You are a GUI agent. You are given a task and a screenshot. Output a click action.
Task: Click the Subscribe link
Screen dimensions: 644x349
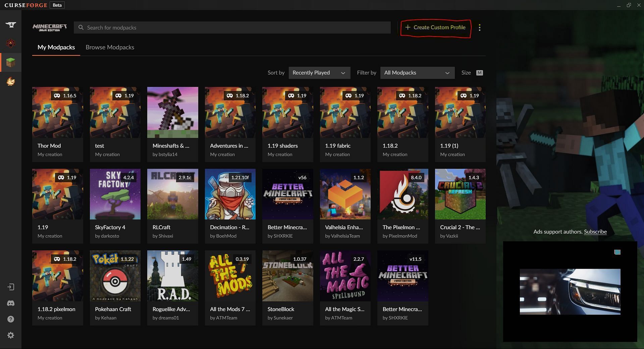[x=595, y=232]
